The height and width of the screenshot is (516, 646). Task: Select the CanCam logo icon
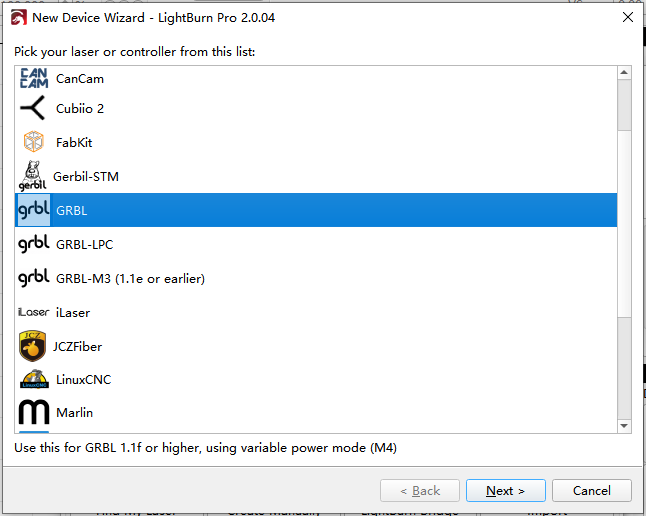[x=34, y=78]
